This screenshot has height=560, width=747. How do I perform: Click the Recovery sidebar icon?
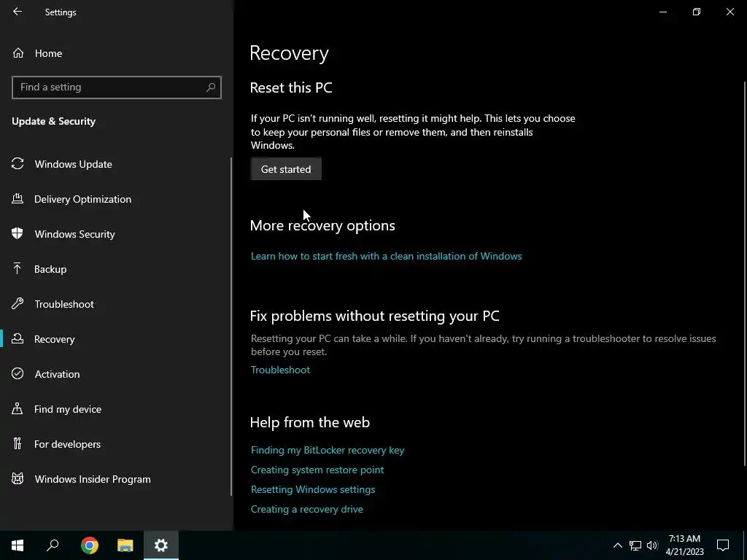click(x=18, y=338)
